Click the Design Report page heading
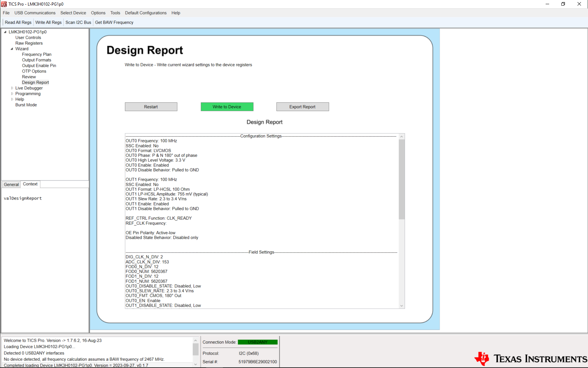Screen dimensions: 588x368 pos(145,50)
